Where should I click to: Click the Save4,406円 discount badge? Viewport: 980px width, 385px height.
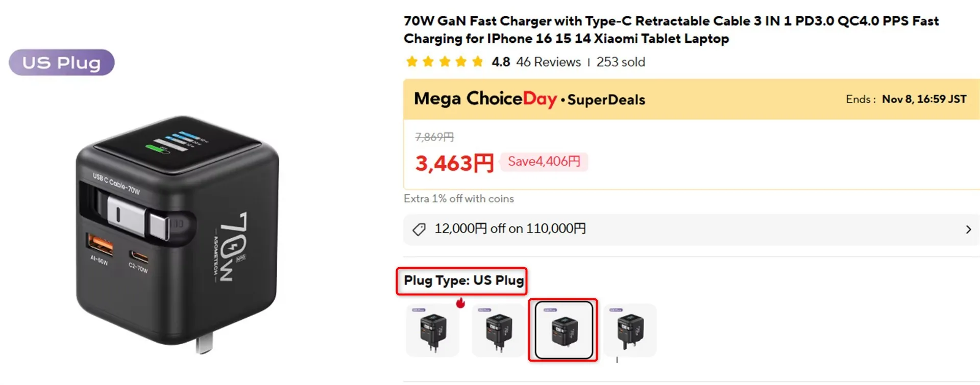(x=544, y=162)
